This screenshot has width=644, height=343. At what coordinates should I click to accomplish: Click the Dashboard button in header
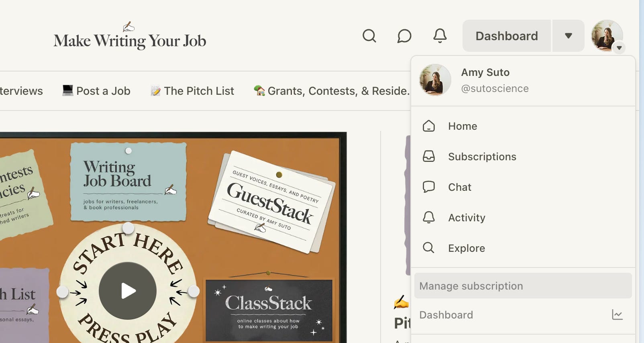[507, 36]
